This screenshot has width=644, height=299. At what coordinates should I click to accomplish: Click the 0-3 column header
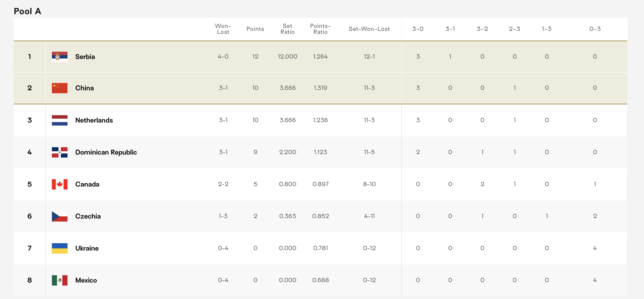click(x=595, y=29)
